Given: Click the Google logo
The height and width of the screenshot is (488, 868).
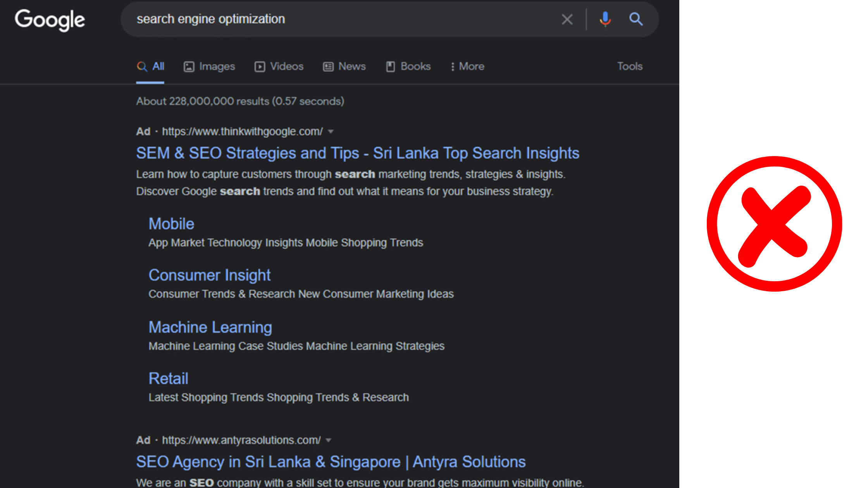Looking at the screenshot, I should coord(50,19).
